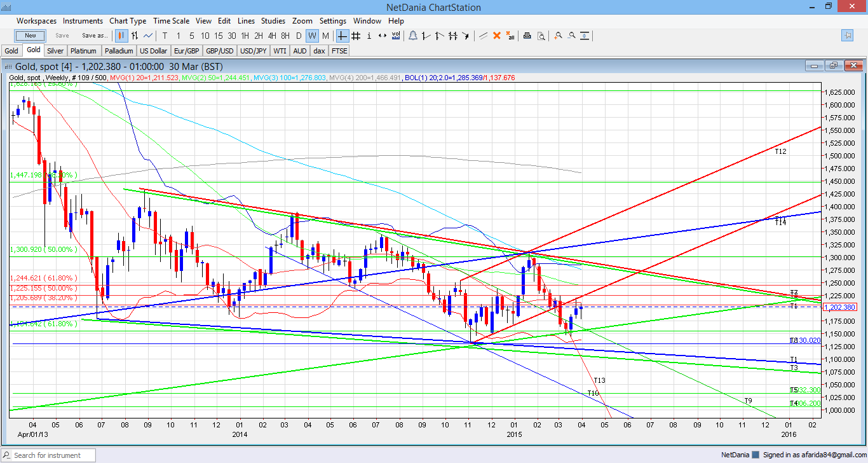This screenshot has width=868, height=463.
Task: Click the New workspace button
Action: pyautogui.click(x=31, y=36)
